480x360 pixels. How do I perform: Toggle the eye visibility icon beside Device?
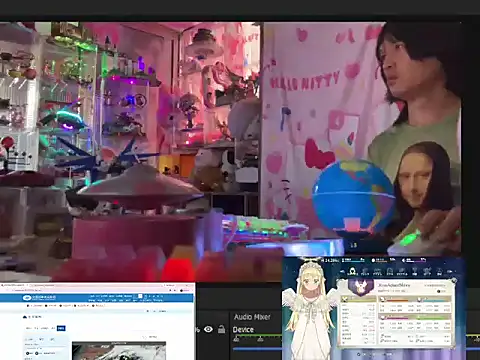click(x=208, y=330)
